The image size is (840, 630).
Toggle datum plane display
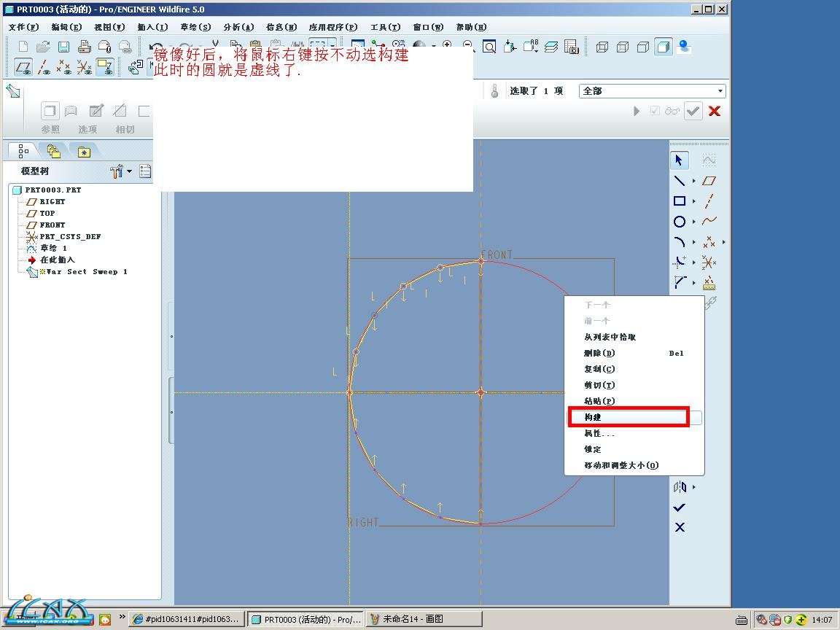pos(24,68)
